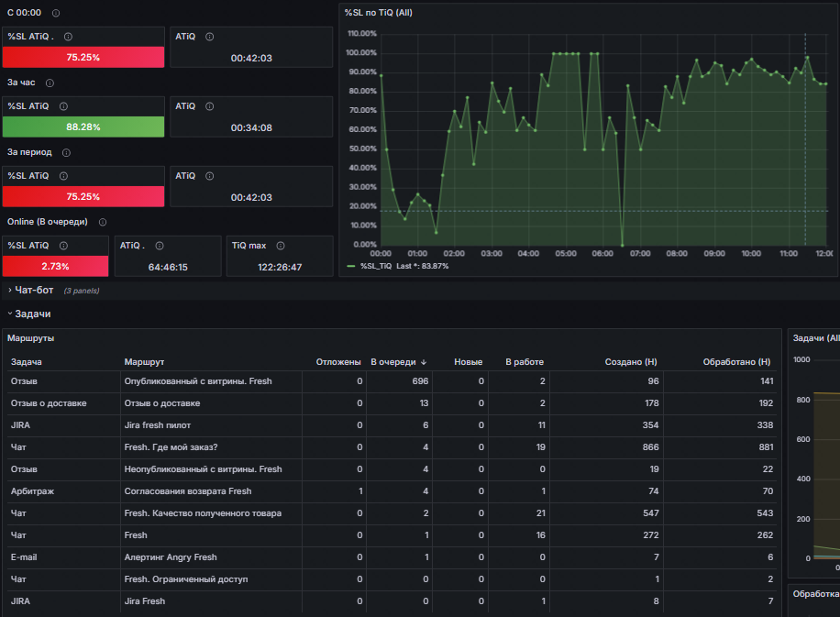This screenshot has height=617, width=840.
Task: Select row Fresh. Где мой заказ?
Action: tap(392, 447)
